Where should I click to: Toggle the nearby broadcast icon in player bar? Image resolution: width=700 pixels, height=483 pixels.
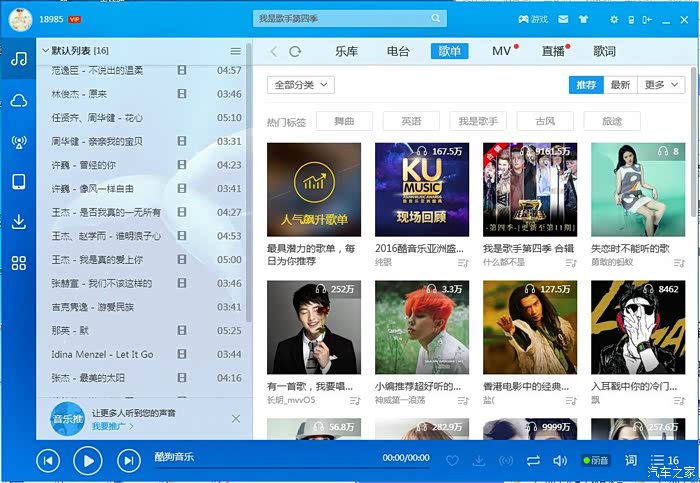point(506,460)
